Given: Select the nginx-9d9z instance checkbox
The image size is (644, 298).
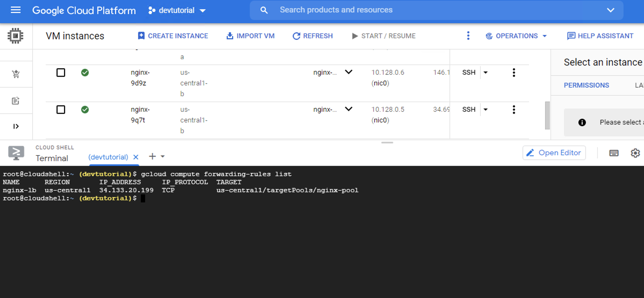Looking at the screenshot, I should tap(61, 72).
